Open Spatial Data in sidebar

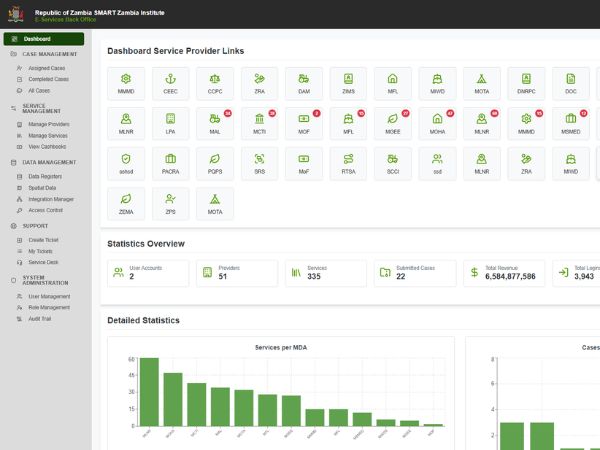point(42,188)
